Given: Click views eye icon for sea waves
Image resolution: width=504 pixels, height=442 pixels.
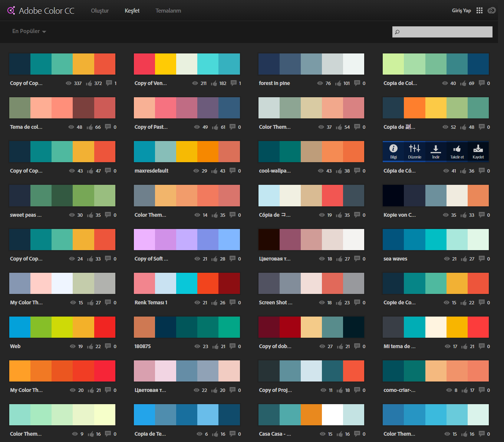Looking at the screenshot, I should (x=447, y=259).
